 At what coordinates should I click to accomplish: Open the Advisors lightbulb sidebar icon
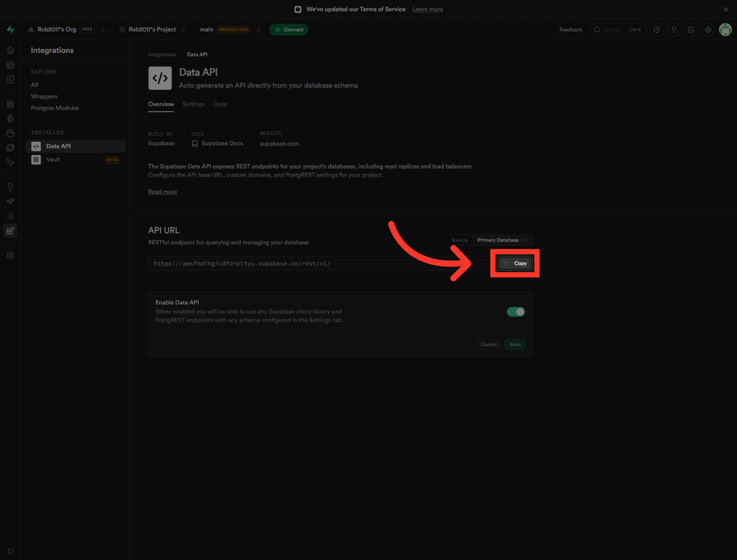(x=10, y=187)
